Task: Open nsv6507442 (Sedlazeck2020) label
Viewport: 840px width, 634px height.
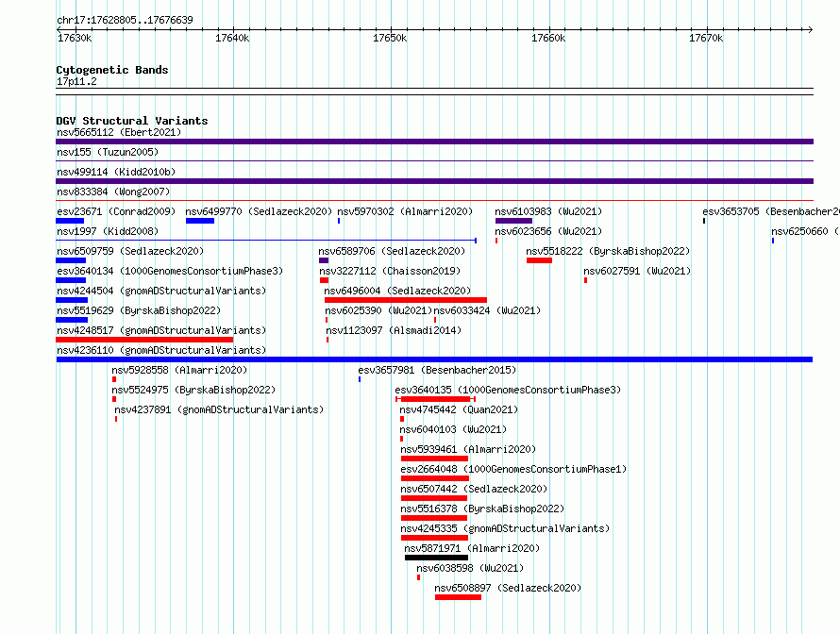Action: (474, 489)
